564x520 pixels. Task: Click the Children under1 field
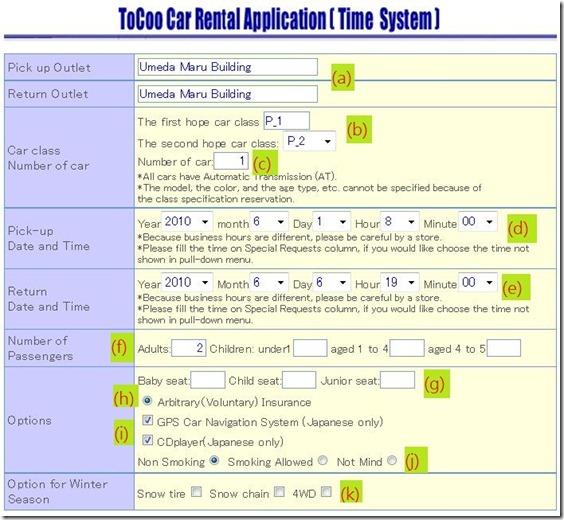[x=310, y=348]
